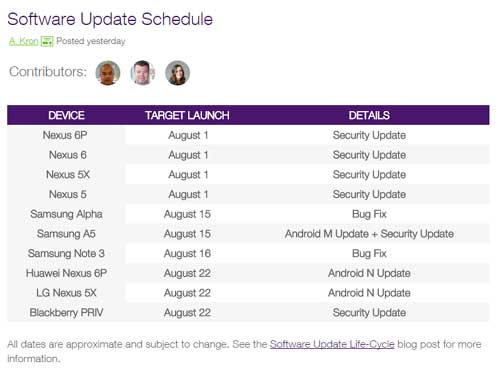Click the green badge icon beside A. Kron

[47, 41]
